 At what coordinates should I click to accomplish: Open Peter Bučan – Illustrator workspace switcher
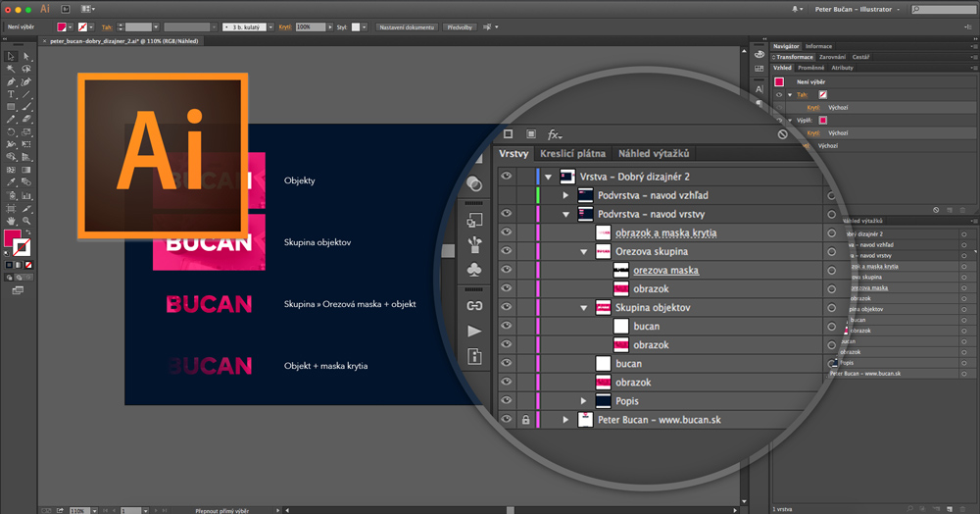point(857,10)
